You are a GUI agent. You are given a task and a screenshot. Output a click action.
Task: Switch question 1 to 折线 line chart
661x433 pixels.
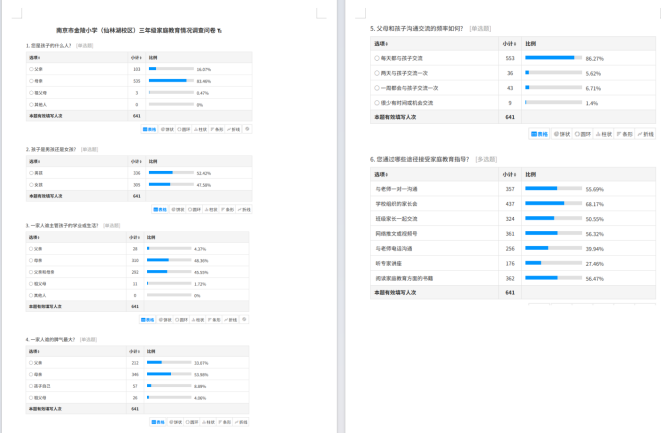[233, 129]
